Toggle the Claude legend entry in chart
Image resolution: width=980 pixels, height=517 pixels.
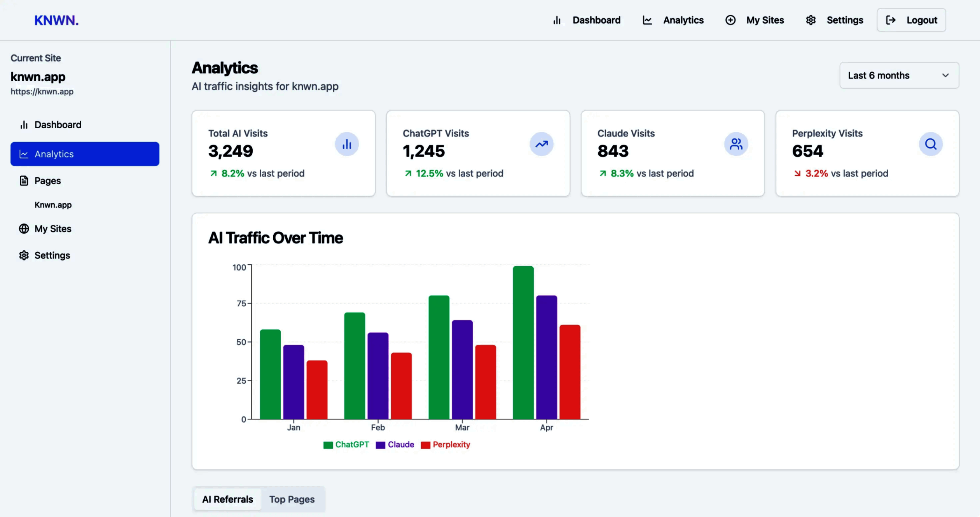click(x=400, y=444)
